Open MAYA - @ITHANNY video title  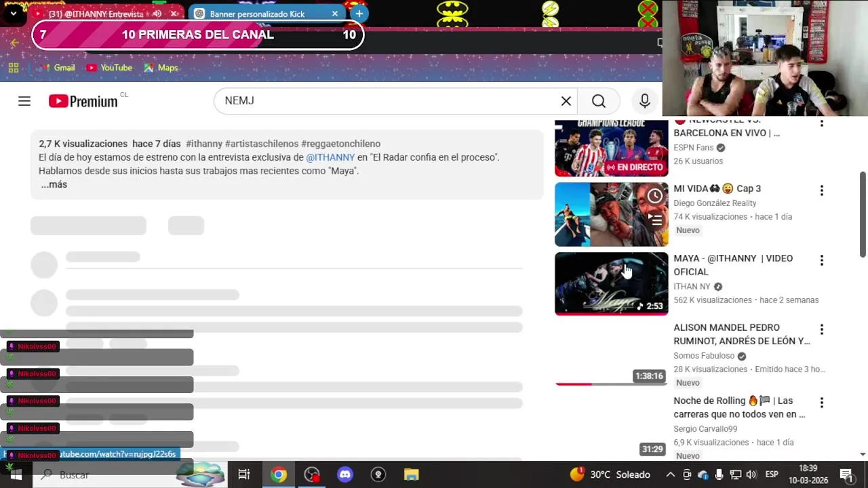[733, 265]
